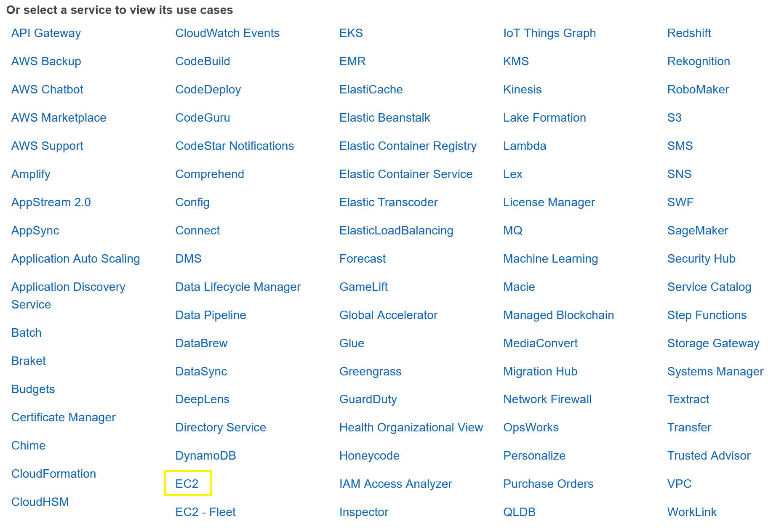768x532 pixels.
Task: Open the Budgets service
Action: pos(33,389)
